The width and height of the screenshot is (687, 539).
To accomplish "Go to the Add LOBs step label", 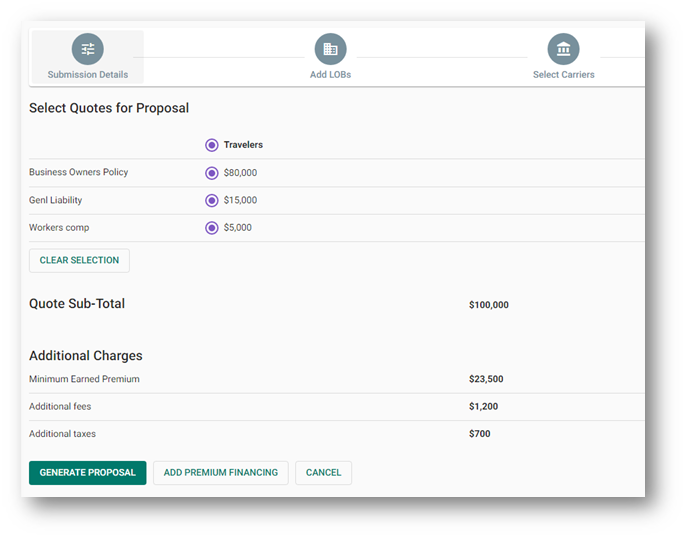I will (330, 74).
